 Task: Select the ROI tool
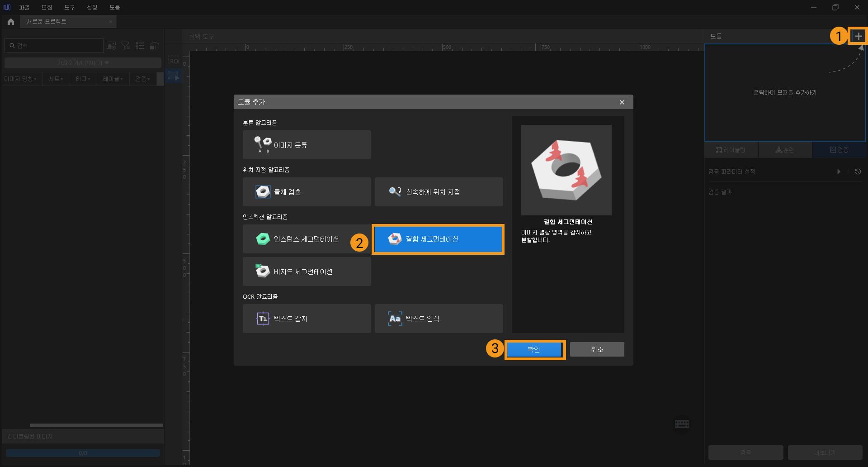coord(174,61)
